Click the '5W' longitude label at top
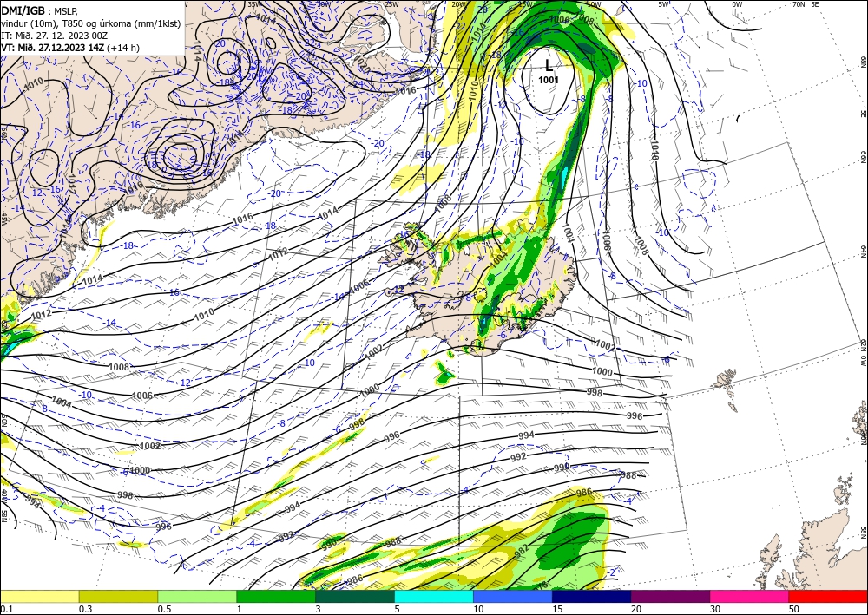This screenshot has height=615, width=868. [664, 4]
